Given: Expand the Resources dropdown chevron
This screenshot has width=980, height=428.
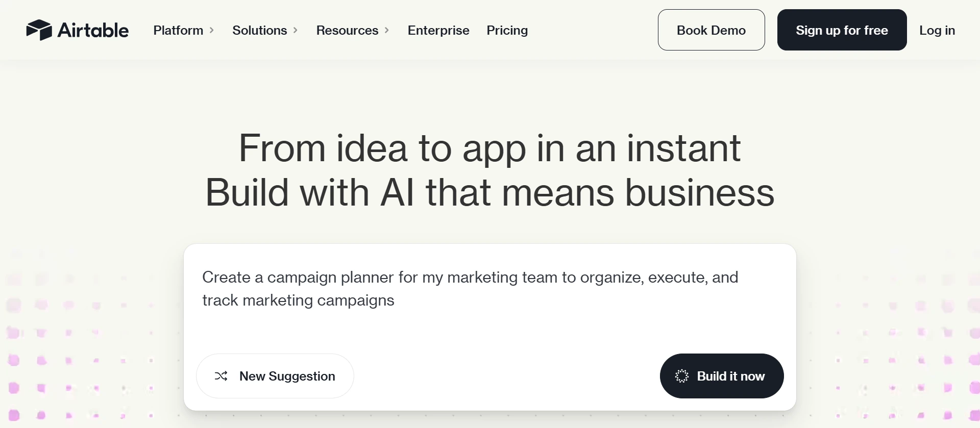Looking at the screenshot, I should 386,30.
